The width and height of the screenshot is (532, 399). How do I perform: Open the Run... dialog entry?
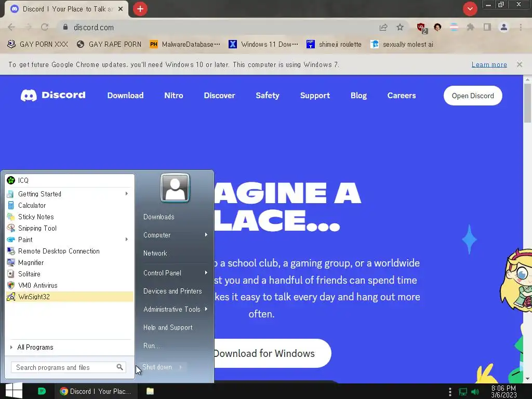tap(152, 345)
